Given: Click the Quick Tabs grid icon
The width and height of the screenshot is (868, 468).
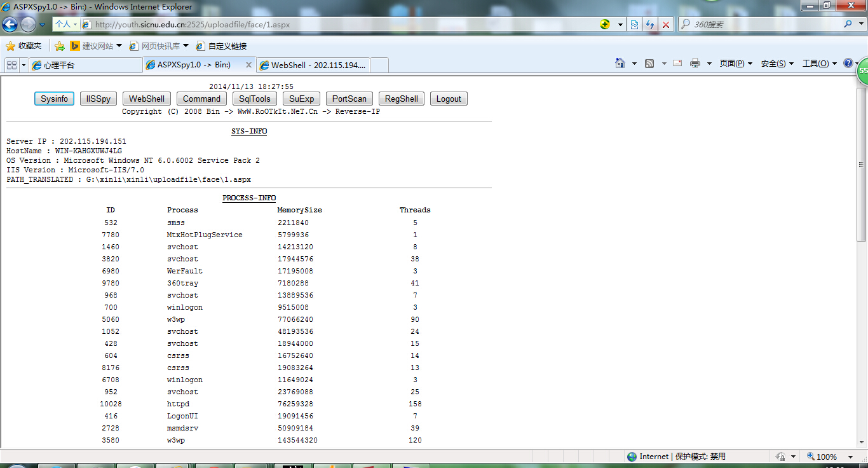Looking at the screenshot, I should [x=11, y=65].
